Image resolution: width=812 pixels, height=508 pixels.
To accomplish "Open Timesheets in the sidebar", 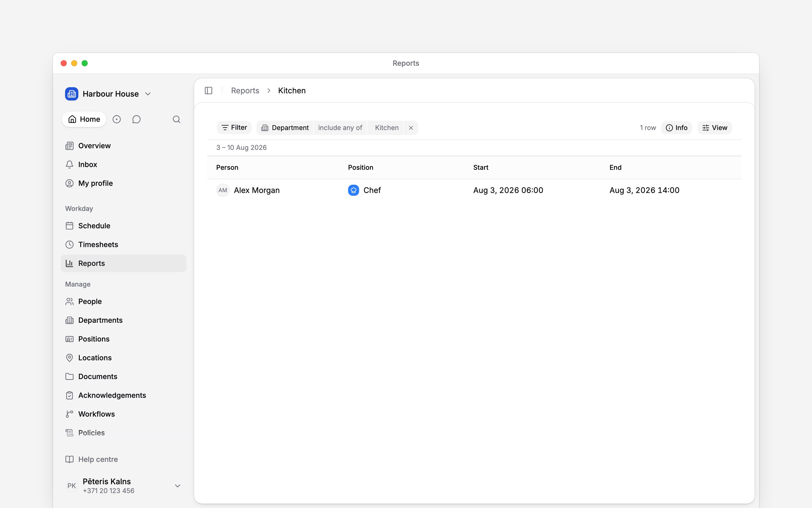I will click(x=123, y=245).
